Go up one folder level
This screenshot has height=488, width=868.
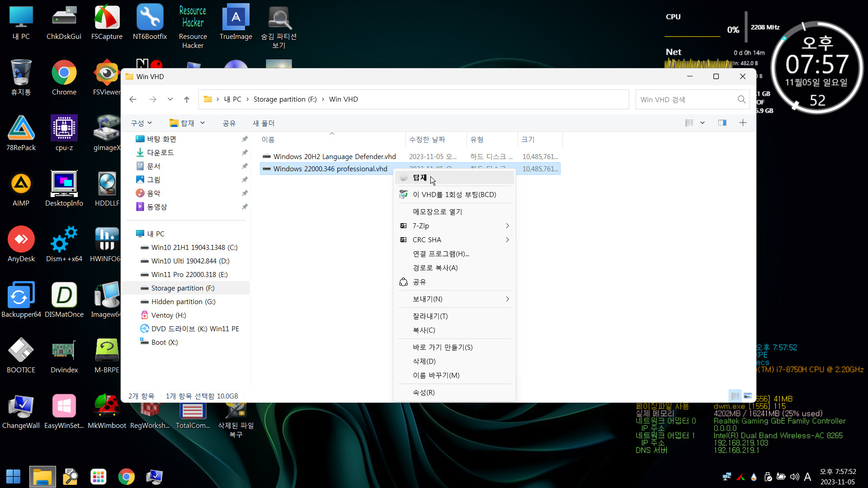[x=187, y=99]
